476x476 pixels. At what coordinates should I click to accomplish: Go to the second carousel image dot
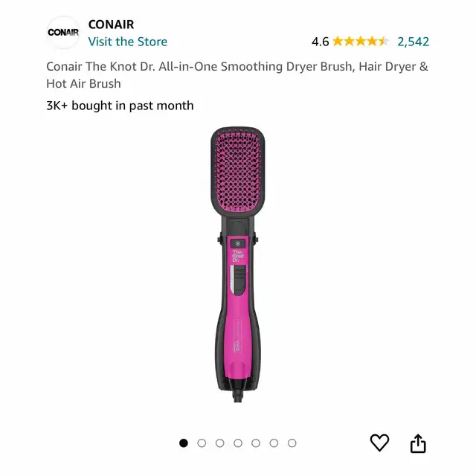pos(202,443)
